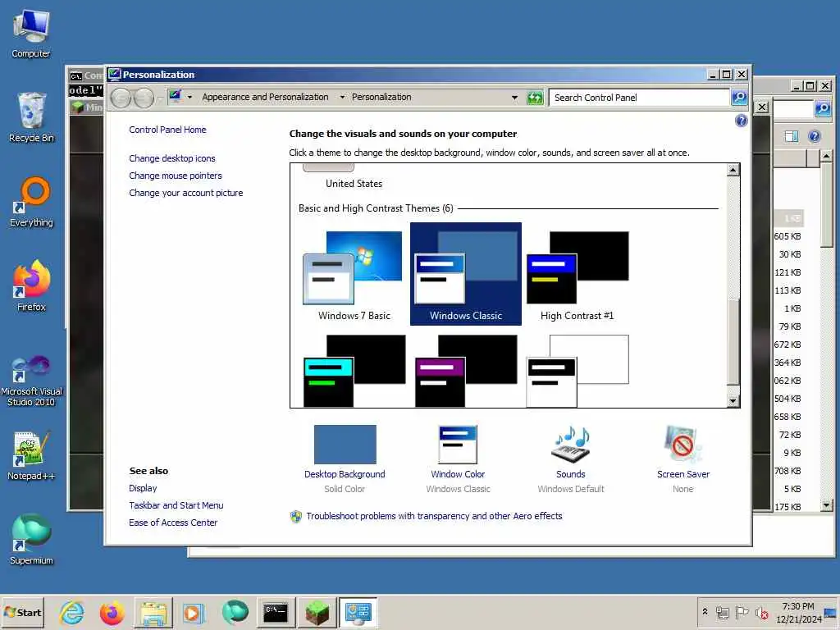Launch the Supermium desktop shortcut
Image resolution: width=840 pixels, height=630 pixels.
(x=31, y=540)
